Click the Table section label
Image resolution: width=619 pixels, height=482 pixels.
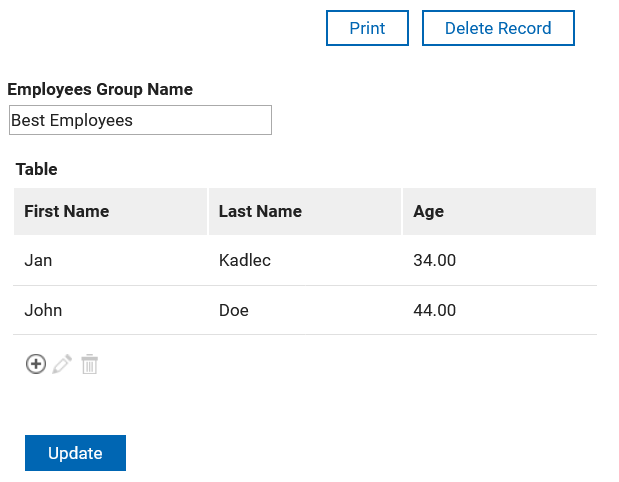click(x=37, y=169)
